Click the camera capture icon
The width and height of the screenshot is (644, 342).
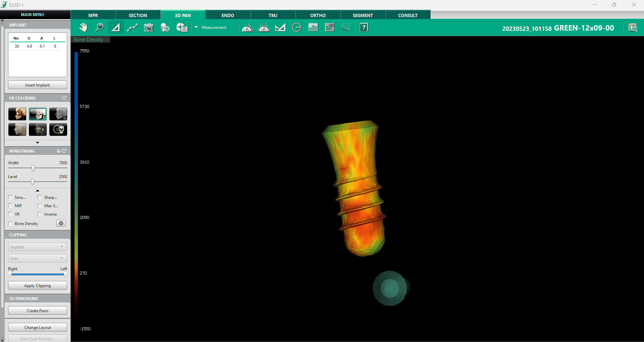(x=148, y=27)
